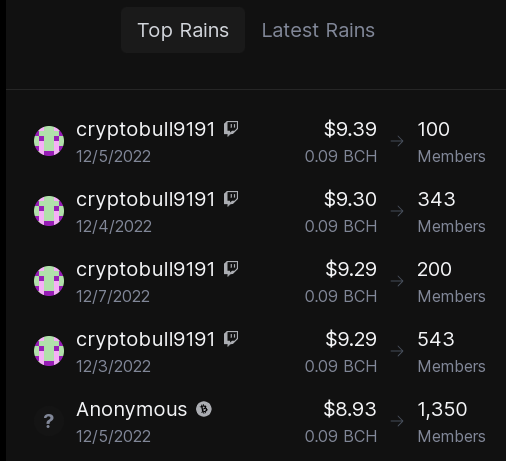Click the Twitch badge on the 12/3/2022 rain
506x461 pixels.
[x=231, y=339]
